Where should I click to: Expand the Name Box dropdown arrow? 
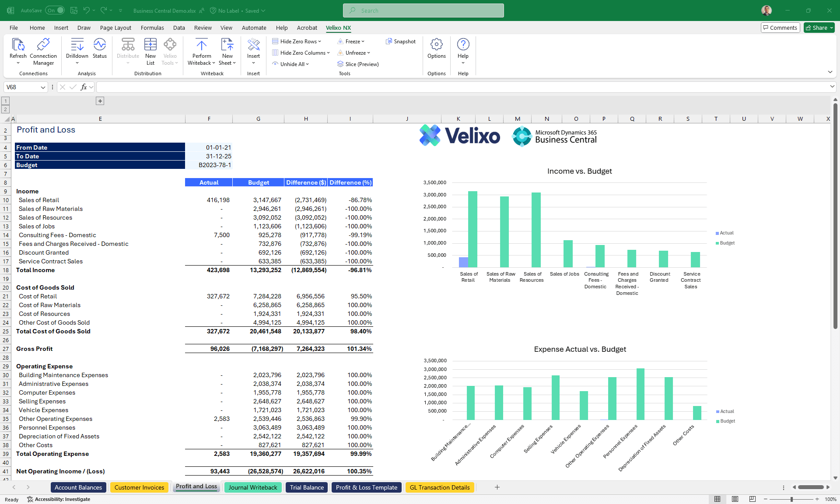click(x=43, y=87)
